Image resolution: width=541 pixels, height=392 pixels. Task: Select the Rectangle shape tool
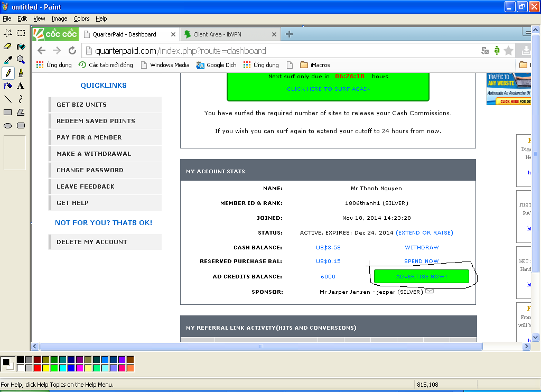tap(8, 112)
